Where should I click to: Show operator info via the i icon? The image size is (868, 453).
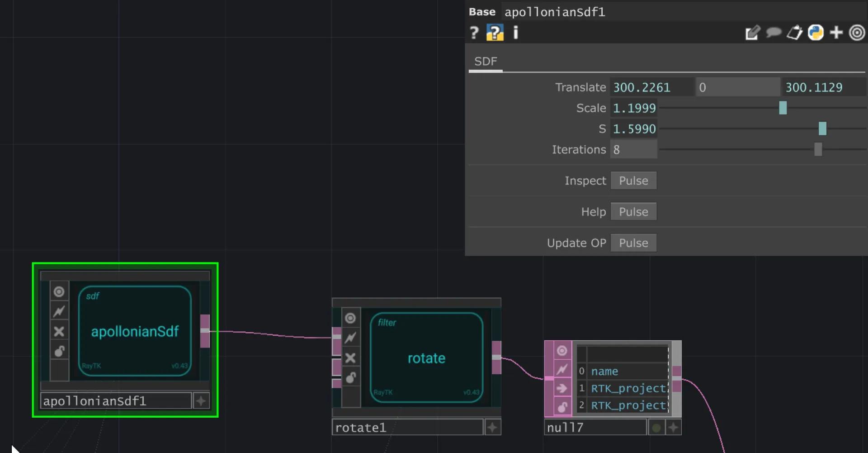[515, 33]
